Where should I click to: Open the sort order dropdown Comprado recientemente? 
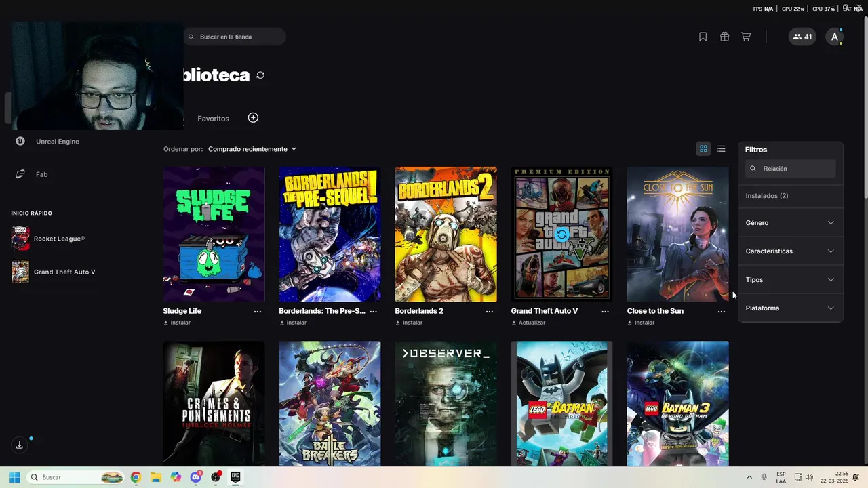pos(252,149)
